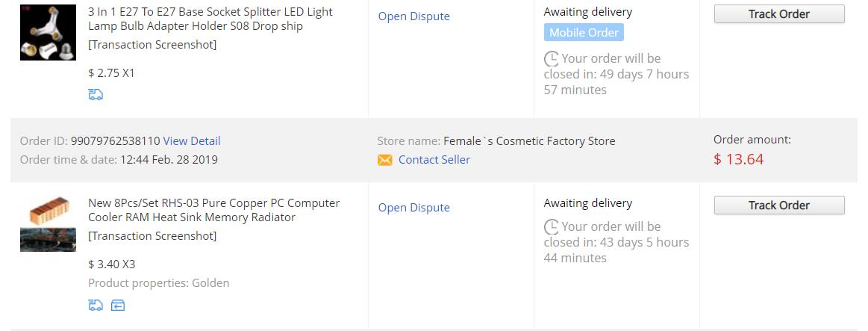The width and height of the screenshot is (868, 331).
Task: Click the Mobile Order badge
Action: pos(584,32)
